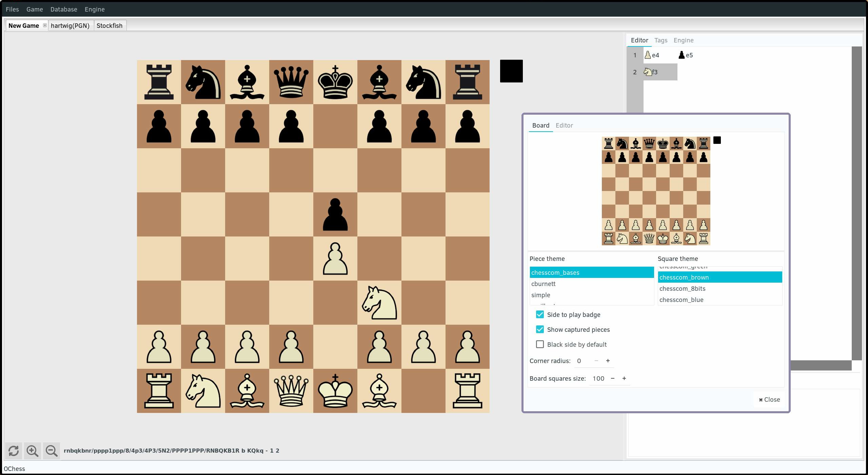This screenshot has width=868, height=475.
Task: Click the Board squares size field
Action: [x=598, y=378]
